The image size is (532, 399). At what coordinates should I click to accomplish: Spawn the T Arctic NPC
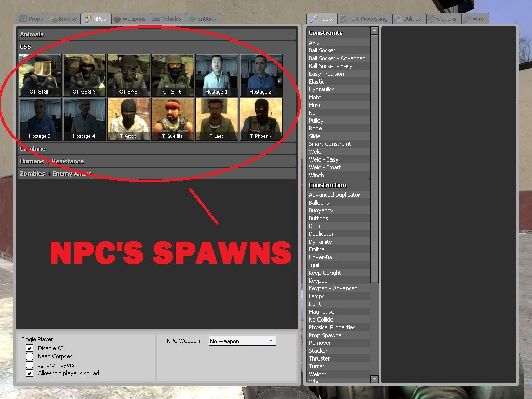tap(128, 118)
